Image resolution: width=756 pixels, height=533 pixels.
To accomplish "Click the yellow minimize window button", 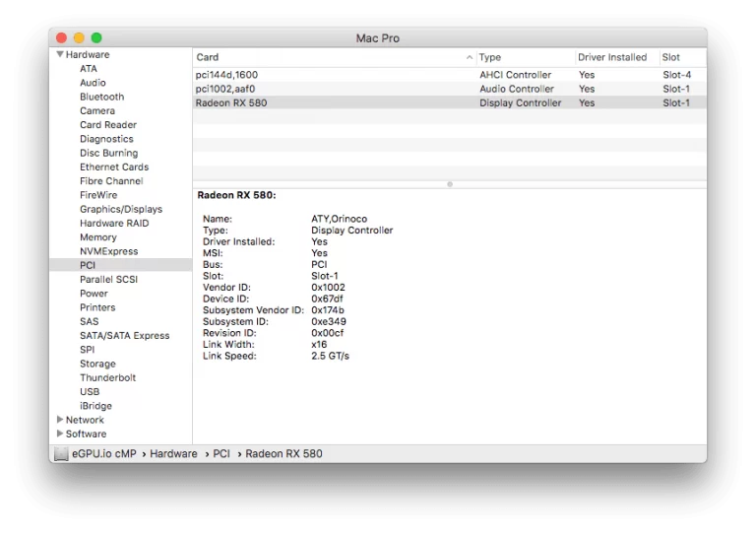I will [x=79, y=37].
